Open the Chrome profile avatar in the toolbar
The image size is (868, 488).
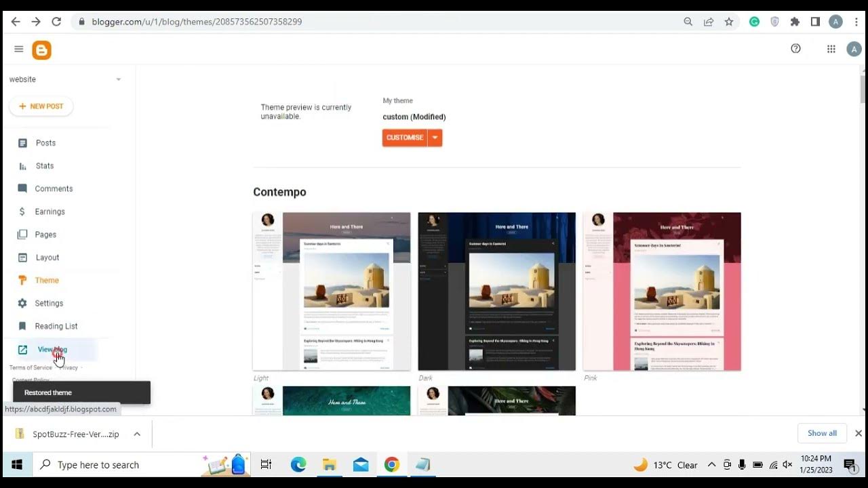coord(835,22)
